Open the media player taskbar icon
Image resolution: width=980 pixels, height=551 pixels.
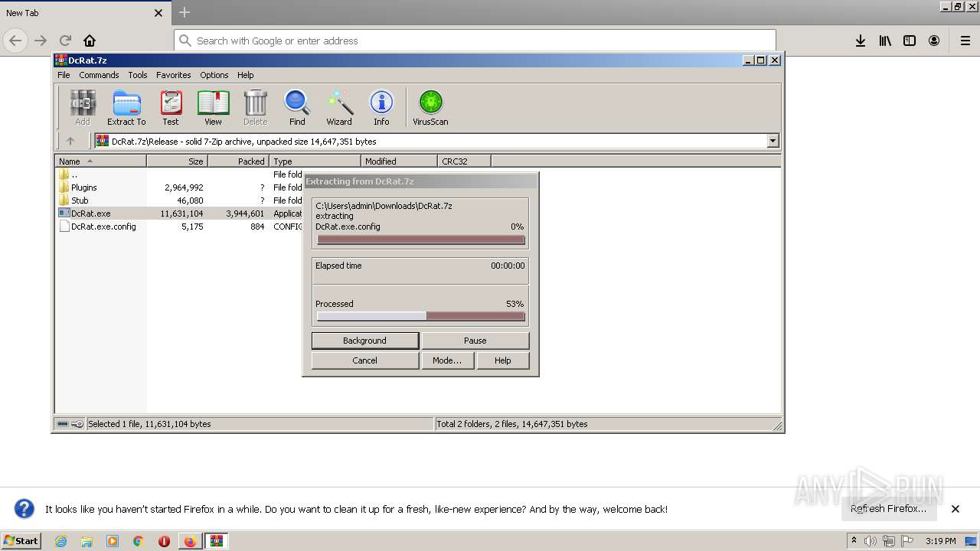pos(113,541)
